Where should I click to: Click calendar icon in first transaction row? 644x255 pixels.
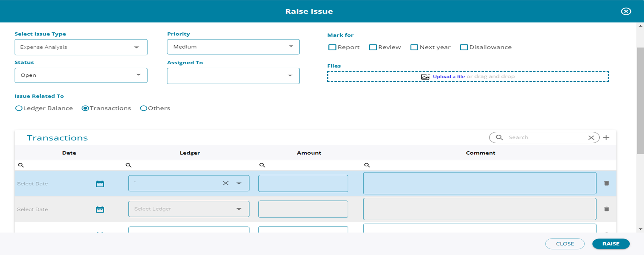click(100, 184)
